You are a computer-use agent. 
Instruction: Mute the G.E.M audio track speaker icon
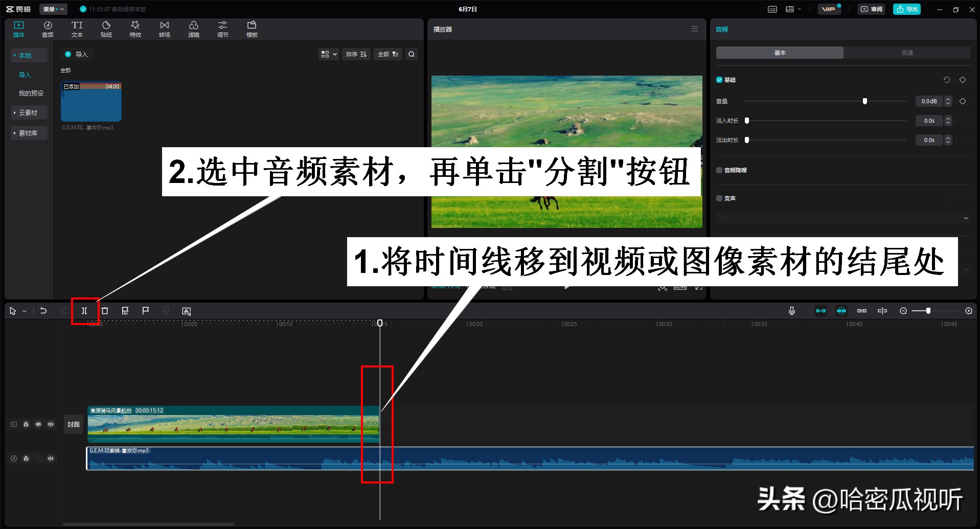tap(50, 458)
